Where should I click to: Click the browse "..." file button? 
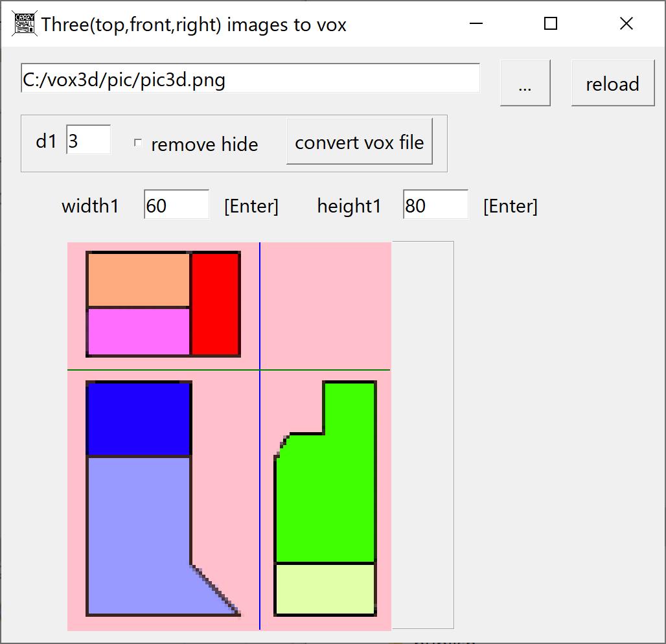pyautogui.click(x=525, y=83)
